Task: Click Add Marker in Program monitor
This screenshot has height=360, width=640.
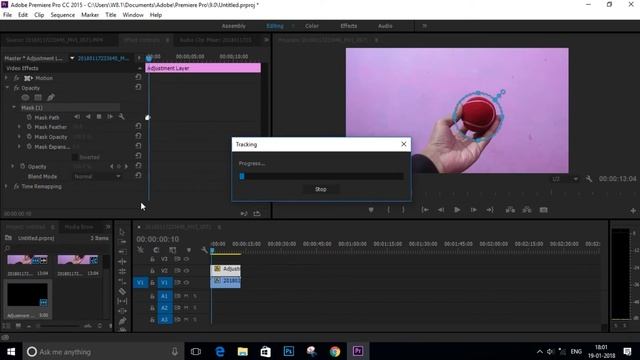Action: tap(371, 210)
